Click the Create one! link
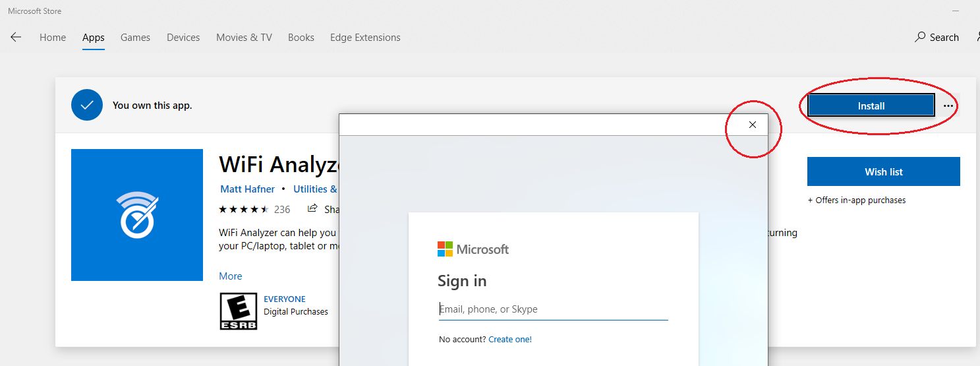Image resolution: width=980 pixels, height=366 pixels. [x=510, y=340]
